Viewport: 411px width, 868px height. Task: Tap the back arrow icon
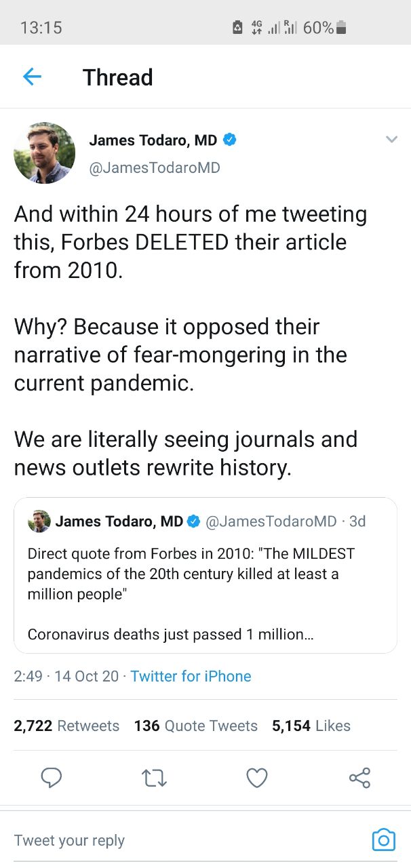tap(33, 77)
